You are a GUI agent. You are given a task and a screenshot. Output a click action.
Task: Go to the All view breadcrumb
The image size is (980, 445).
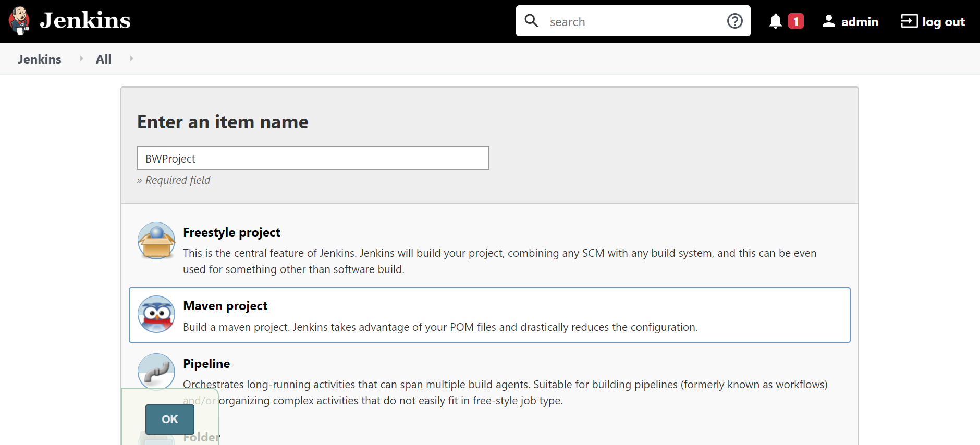[x=103, y=59]
